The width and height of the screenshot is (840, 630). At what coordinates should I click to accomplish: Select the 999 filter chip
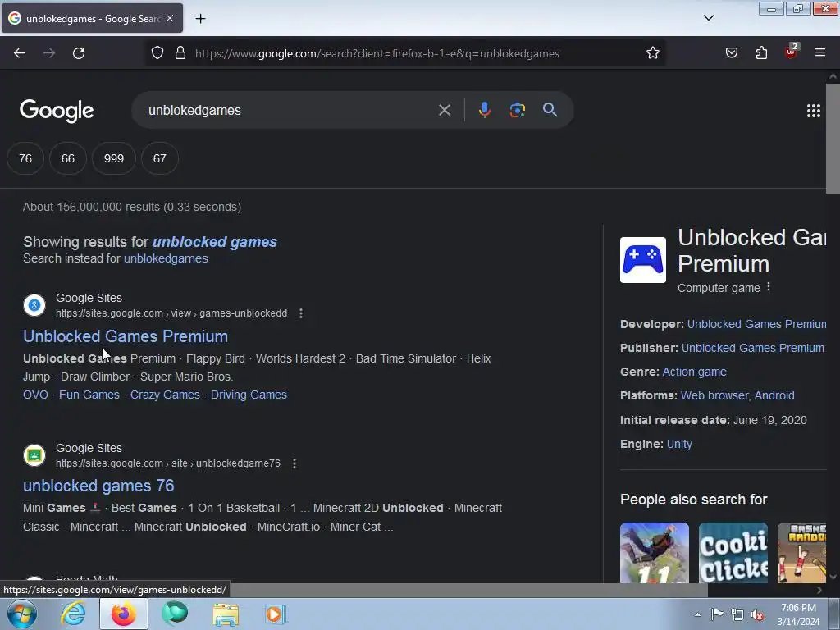113,158
